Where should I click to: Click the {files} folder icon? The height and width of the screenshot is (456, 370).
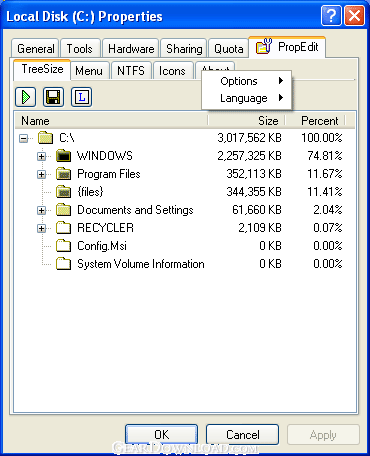coord(63,192)
